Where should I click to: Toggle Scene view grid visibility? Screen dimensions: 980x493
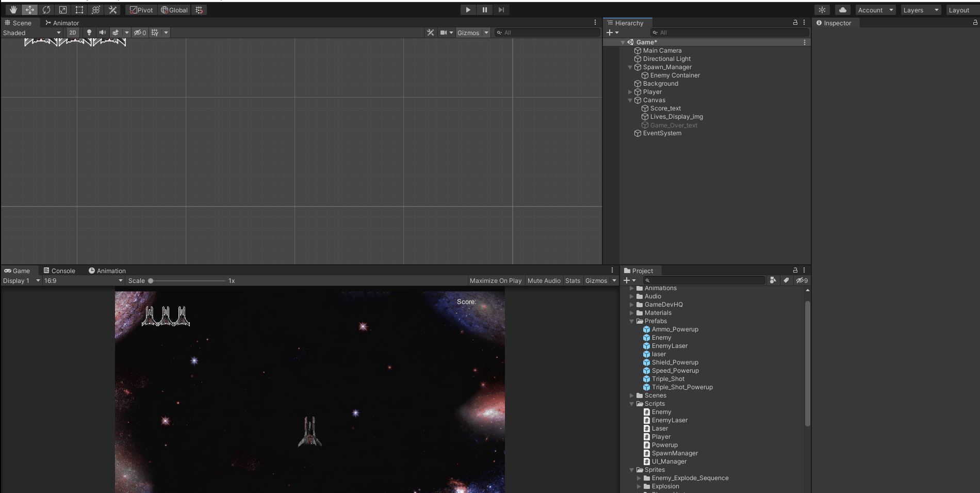[x=155, y=33]
